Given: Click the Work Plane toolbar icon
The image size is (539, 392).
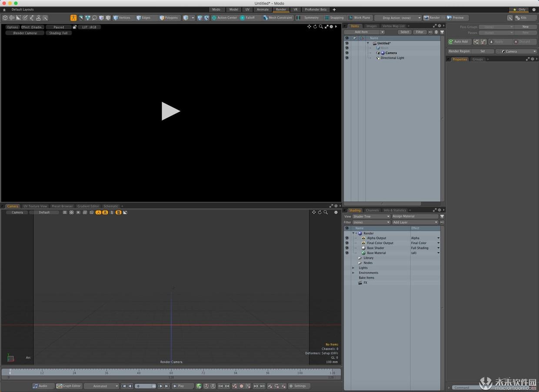Looking at the screenshot, I should pos(360,18).
